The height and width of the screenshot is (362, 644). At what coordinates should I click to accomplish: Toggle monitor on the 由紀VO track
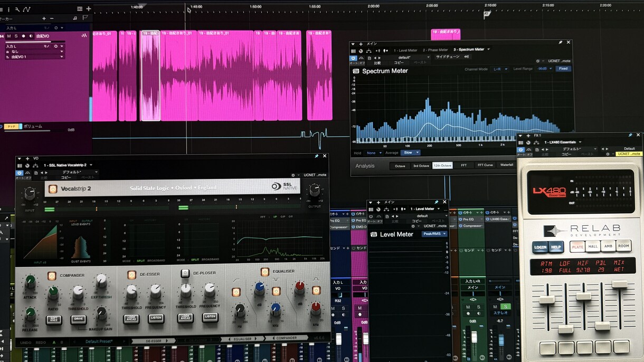pyautogui.click(x=30, y=36)
